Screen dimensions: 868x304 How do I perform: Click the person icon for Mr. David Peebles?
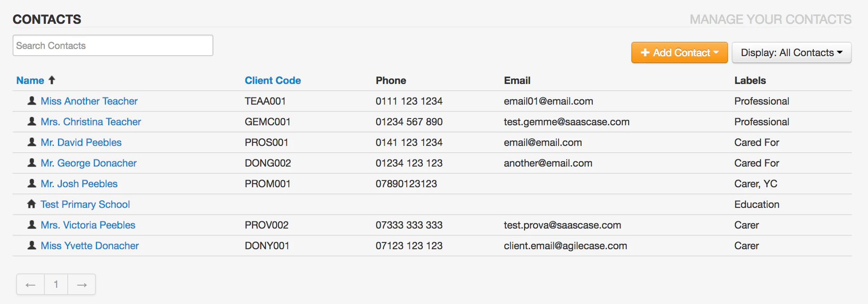[31, 142]
